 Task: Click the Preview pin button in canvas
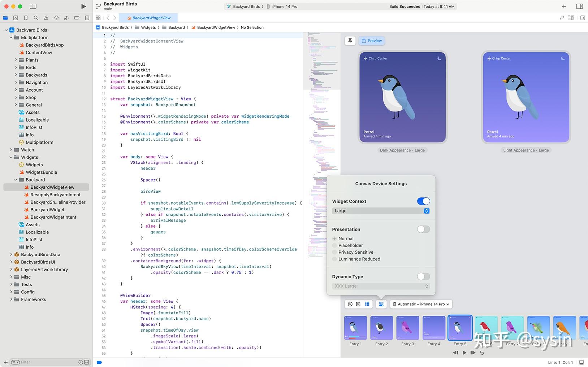pos(350,41)
